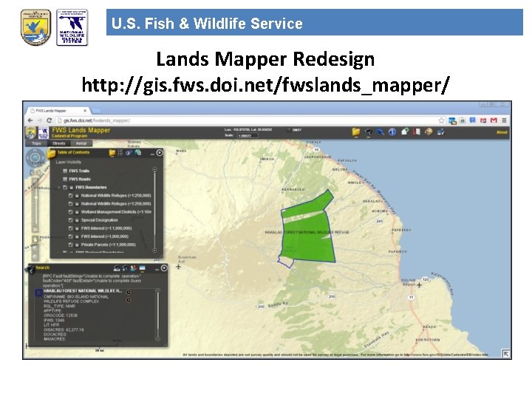532x399 pixels.
Task: Open the About link in header
Action: [502, 132]
